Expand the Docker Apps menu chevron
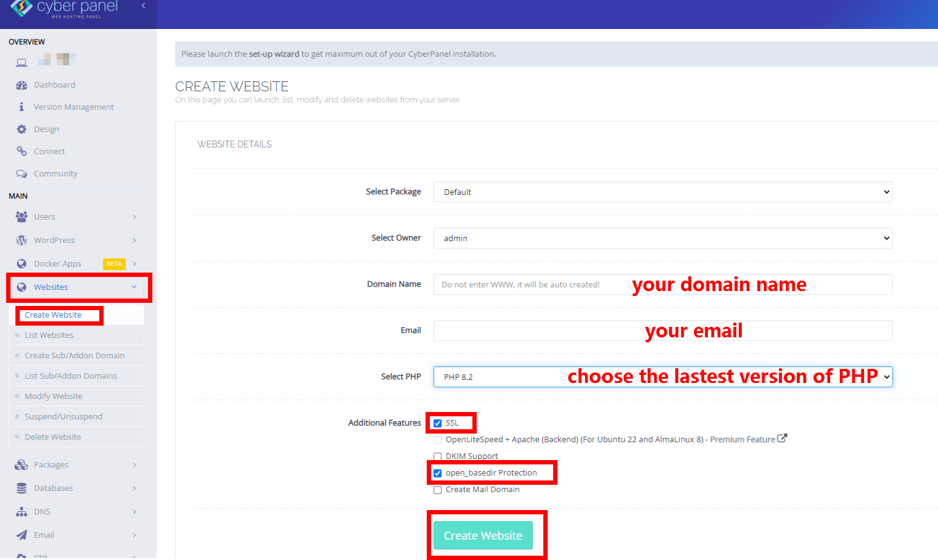The width and height of the screenshot is (938, 560). (x=134, y=264)
